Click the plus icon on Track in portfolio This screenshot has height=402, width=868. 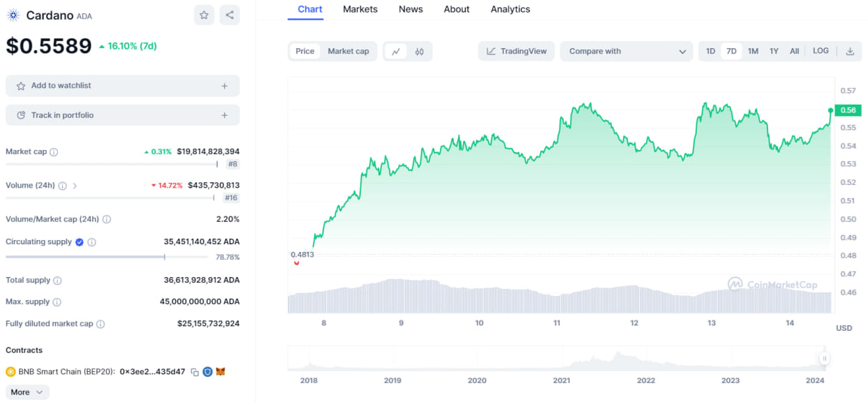pos(224,115)
